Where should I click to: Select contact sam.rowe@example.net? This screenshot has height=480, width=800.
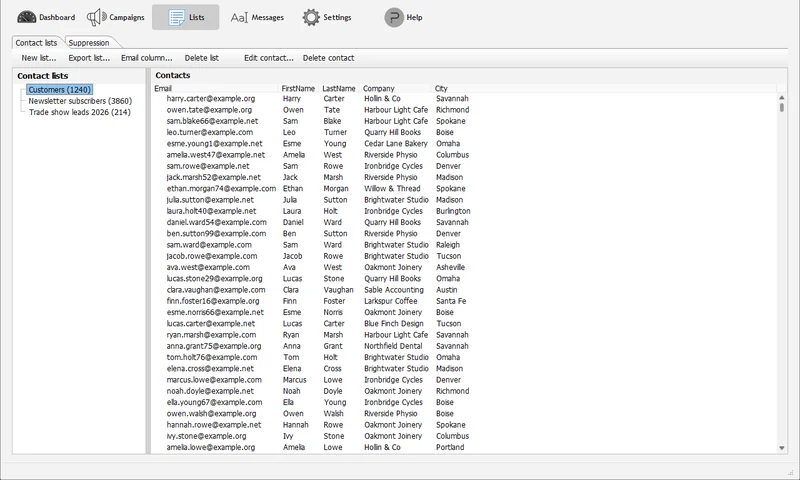tap(208, 166)
